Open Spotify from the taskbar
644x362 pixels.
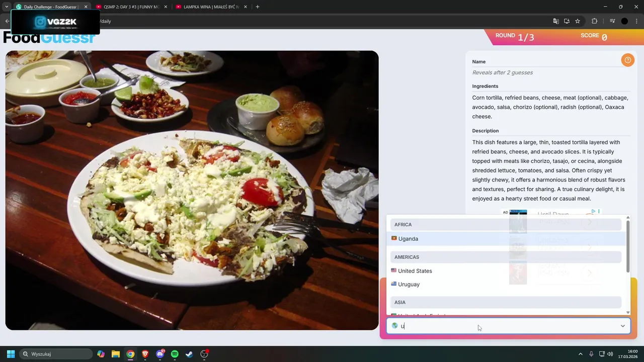(175, 354)
